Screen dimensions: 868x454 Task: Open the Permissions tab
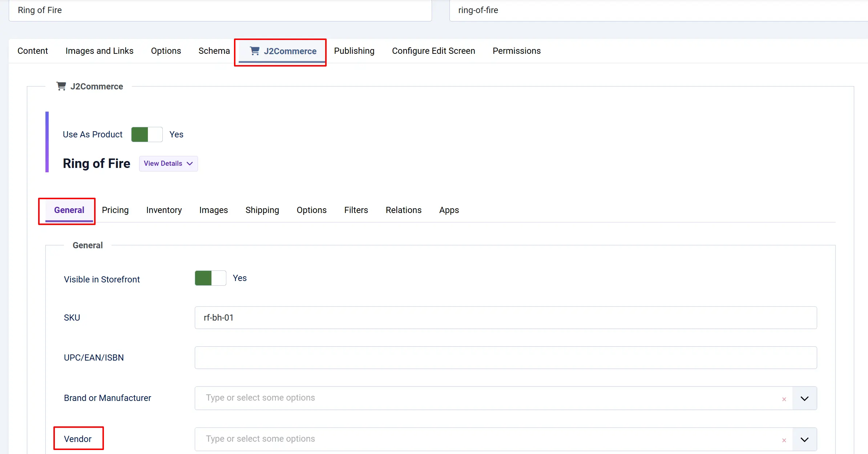(x=517, y=51)
